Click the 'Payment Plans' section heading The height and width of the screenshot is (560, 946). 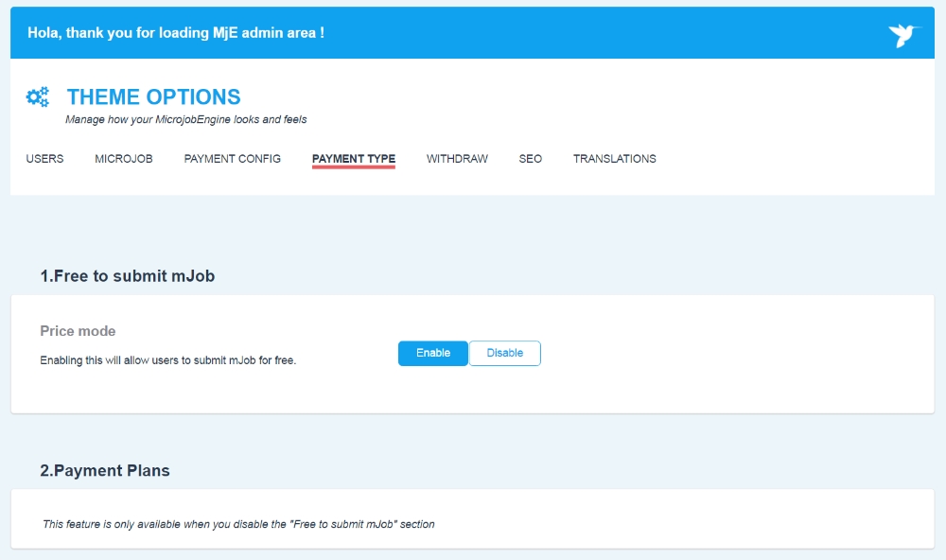tap(105, 470)
